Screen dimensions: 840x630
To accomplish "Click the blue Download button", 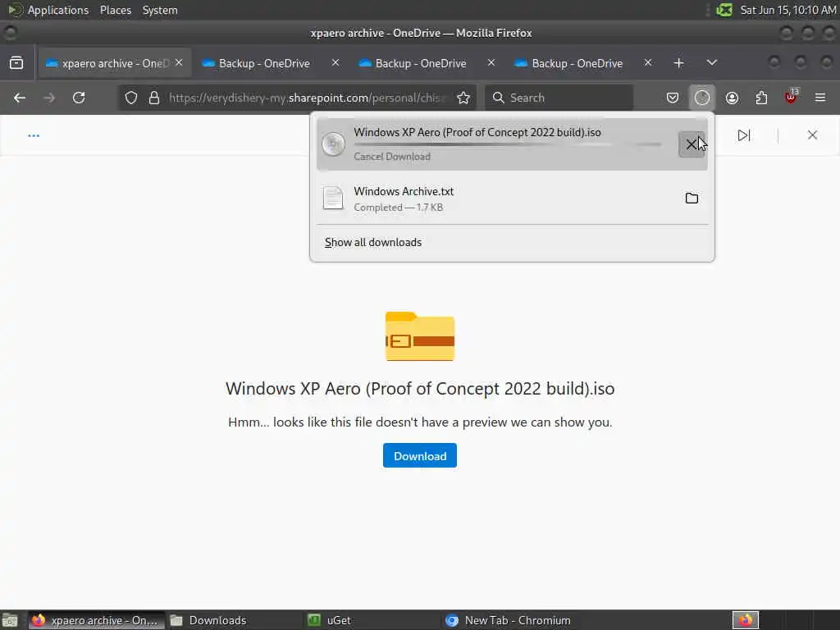I will coord(420,456).
